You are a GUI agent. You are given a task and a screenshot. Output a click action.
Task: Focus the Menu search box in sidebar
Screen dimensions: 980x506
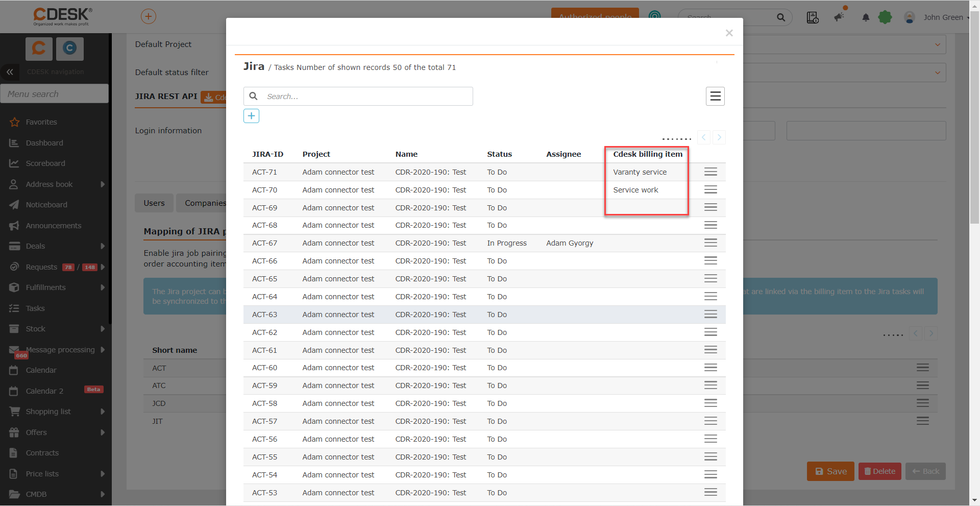click(55, 94)
